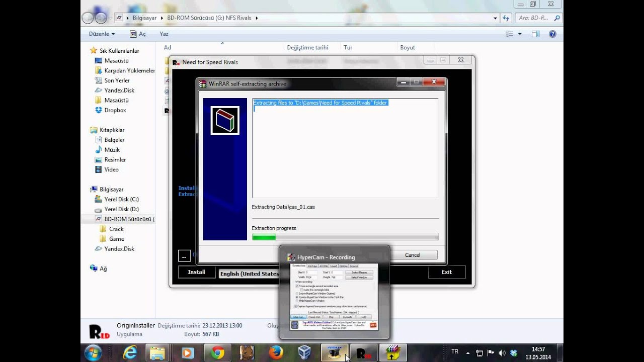Select Kitaplıklar in navigation pane
This screenshot has width=644, height=362.
(112, 130)
